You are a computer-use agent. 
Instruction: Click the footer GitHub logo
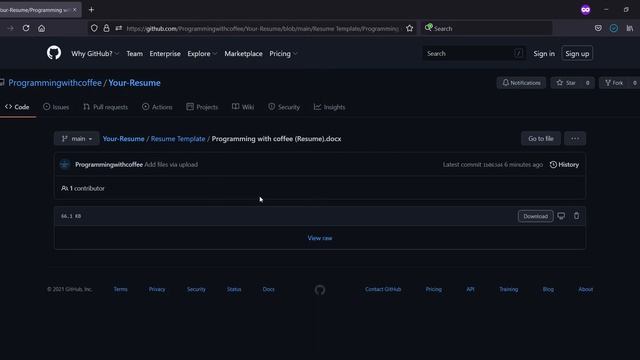(320, 290)
